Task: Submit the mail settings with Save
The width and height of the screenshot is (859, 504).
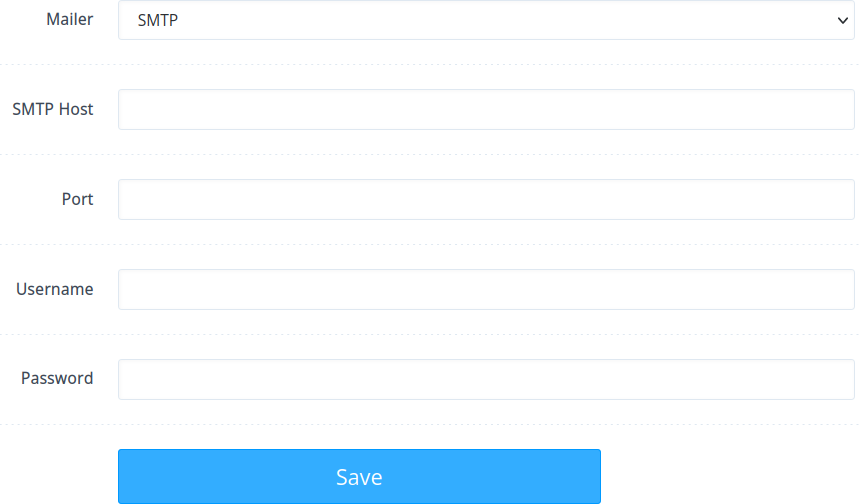Action: coord(359,477)
